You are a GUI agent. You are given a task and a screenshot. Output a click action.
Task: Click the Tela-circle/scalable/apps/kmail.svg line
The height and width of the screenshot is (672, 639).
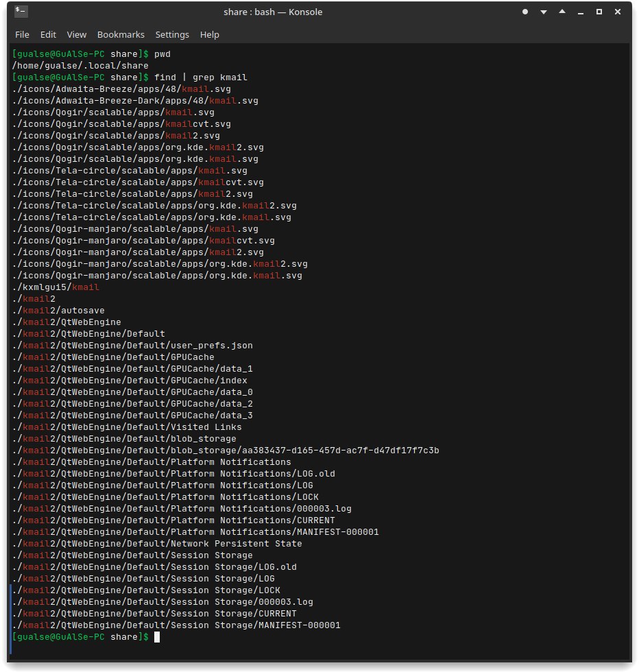pyautogui.click(x=130, y=171)
